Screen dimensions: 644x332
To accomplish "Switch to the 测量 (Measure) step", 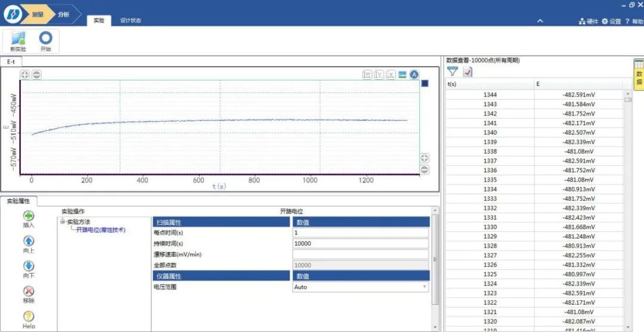I will pos(38,14).
